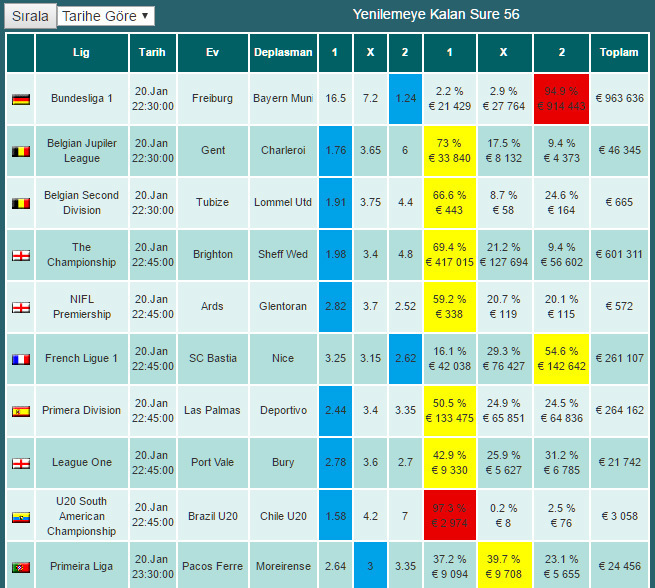The image size is (655, 588).
Task: Select the yellow 54.6% cell in Ligue 1 row
Action: click(x=561, y=358)
